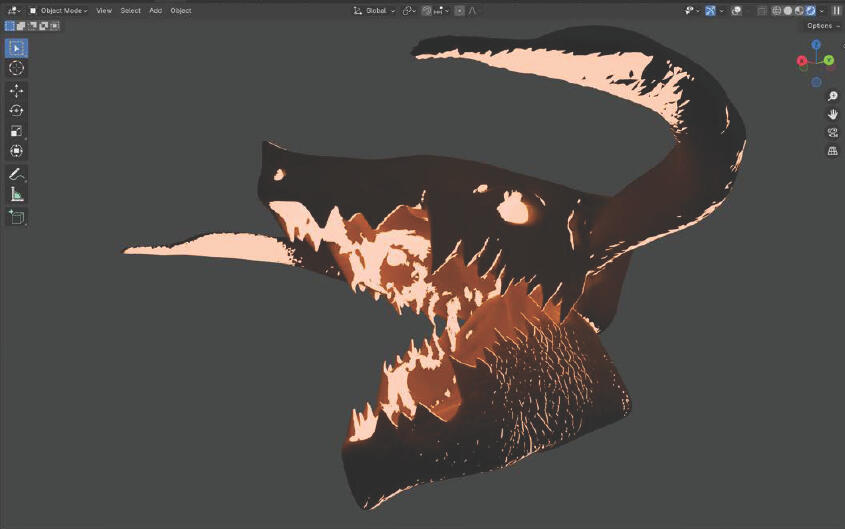
Task: Open the Object Mode dropdown
Action: 59,10
